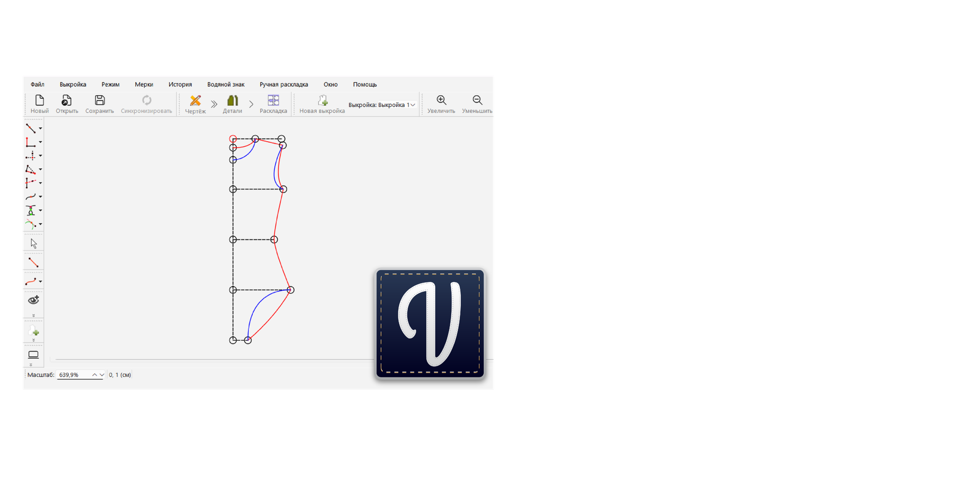
Task: Select the dashed cross intersection point tool
Action: click(x=31, y=155)
